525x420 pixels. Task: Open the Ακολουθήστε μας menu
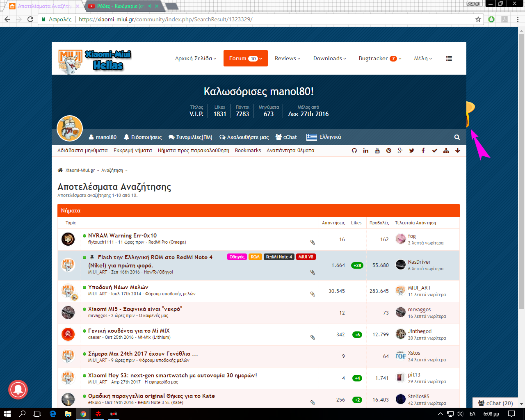tap(244, 137)
